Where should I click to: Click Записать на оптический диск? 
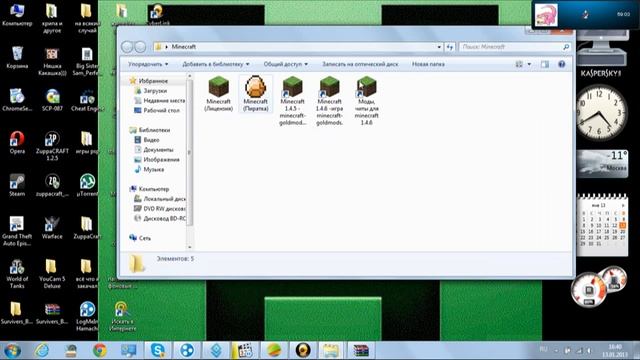(x=360, y=64)
